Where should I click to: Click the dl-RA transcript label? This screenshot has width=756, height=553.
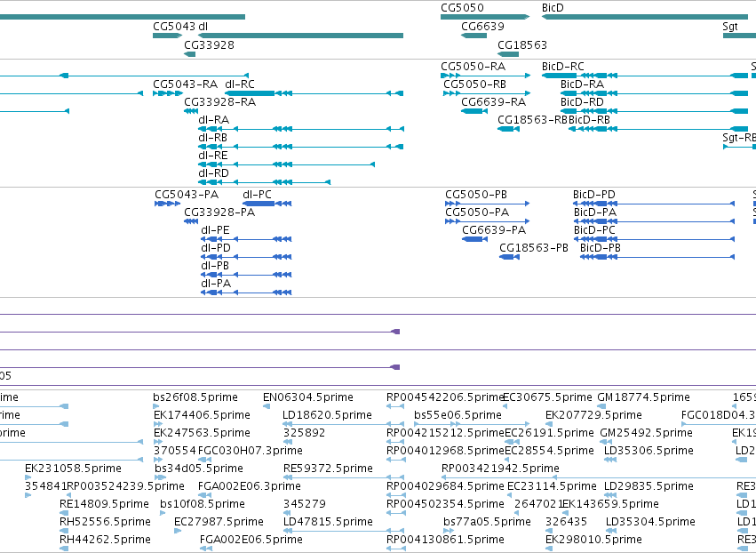(213, 120)
